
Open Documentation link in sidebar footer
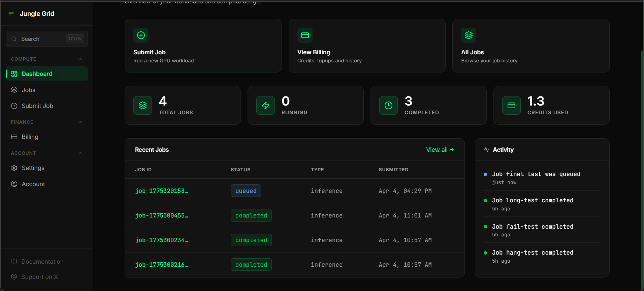[42, 262]
